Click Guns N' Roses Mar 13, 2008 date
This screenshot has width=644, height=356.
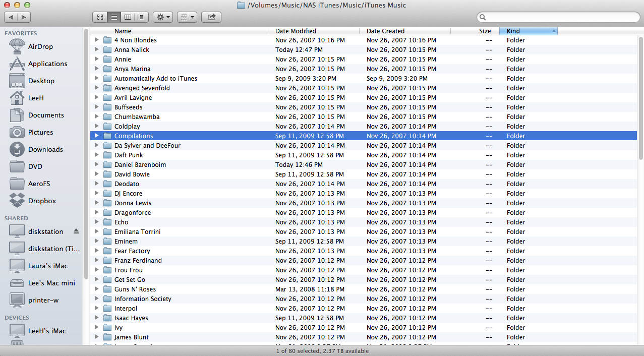coord(310,289)
